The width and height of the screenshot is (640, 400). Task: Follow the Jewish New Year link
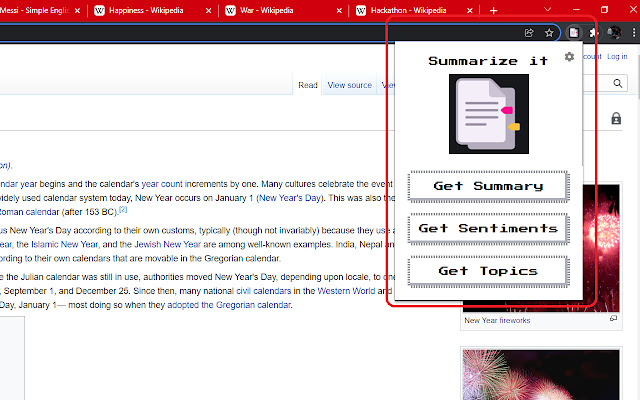pos(167,244)
